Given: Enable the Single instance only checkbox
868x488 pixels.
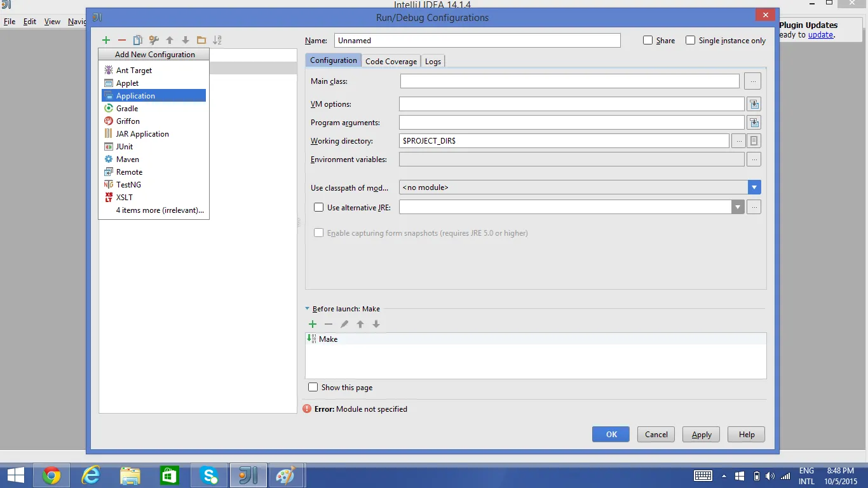Looking at the screenshot, I should tap(691, 40).
